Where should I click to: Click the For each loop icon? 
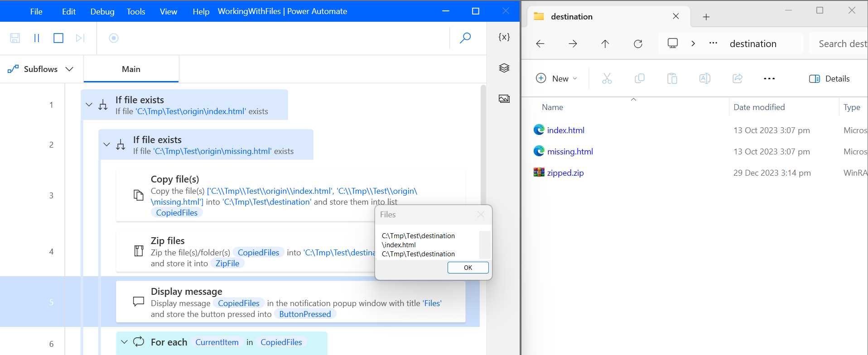139,342
